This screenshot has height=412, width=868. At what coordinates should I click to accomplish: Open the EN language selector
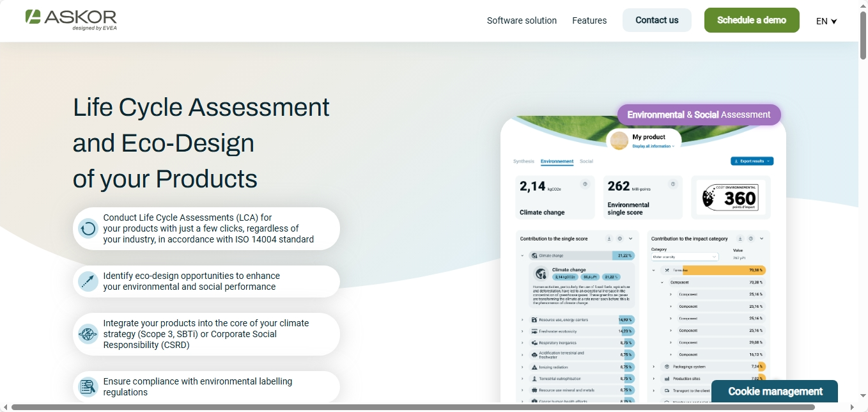[825, 20]
